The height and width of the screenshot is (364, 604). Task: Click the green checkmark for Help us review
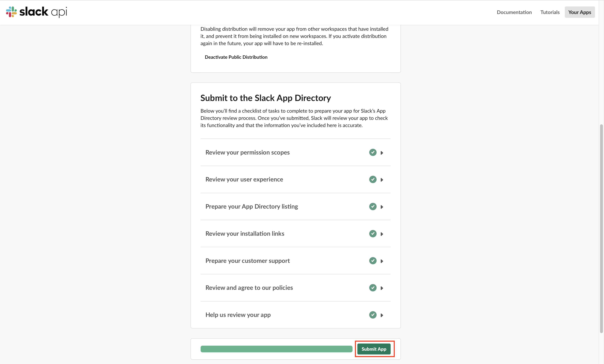point(373,315)
